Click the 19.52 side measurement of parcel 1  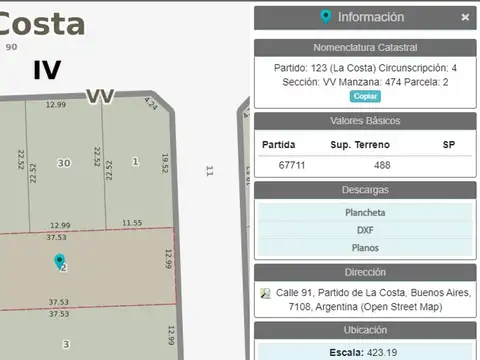165,163
